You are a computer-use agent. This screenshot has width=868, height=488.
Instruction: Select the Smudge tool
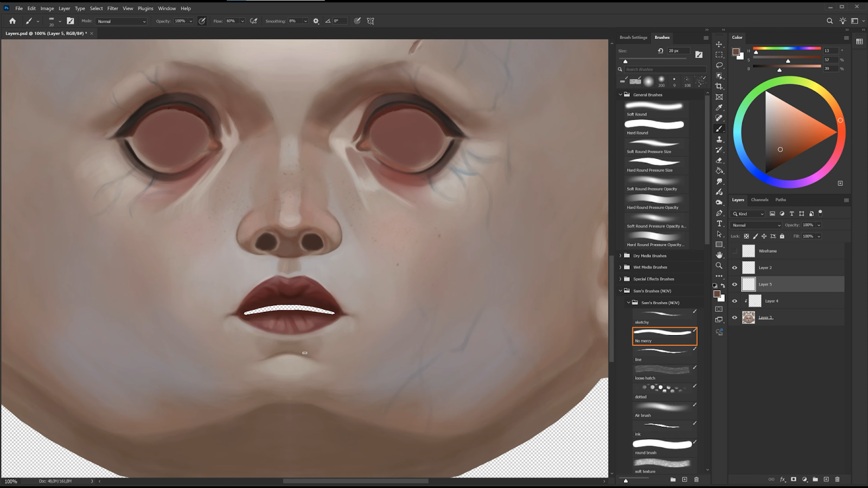pyautogui.click(x=719, y=182)
